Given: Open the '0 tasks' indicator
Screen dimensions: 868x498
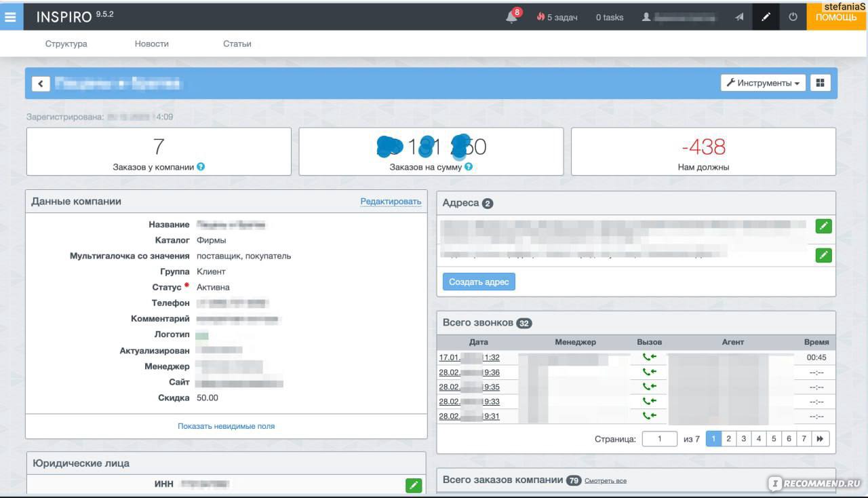Looking at the screenshot, I should [x=609, y=17].
